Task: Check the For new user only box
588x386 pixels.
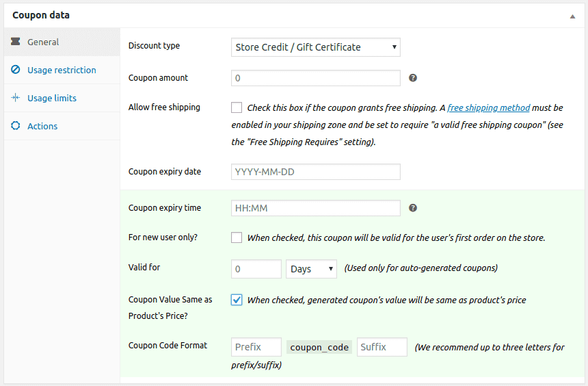Action: (237, 237)
